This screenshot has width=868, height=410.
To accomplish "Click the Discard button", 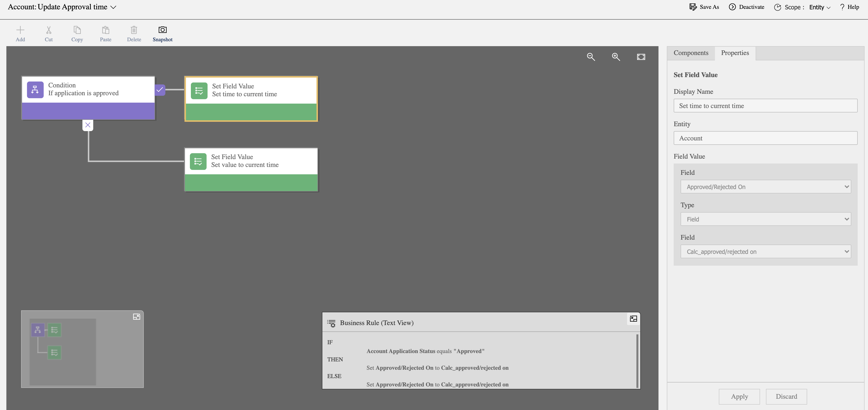I will point(786,396).
